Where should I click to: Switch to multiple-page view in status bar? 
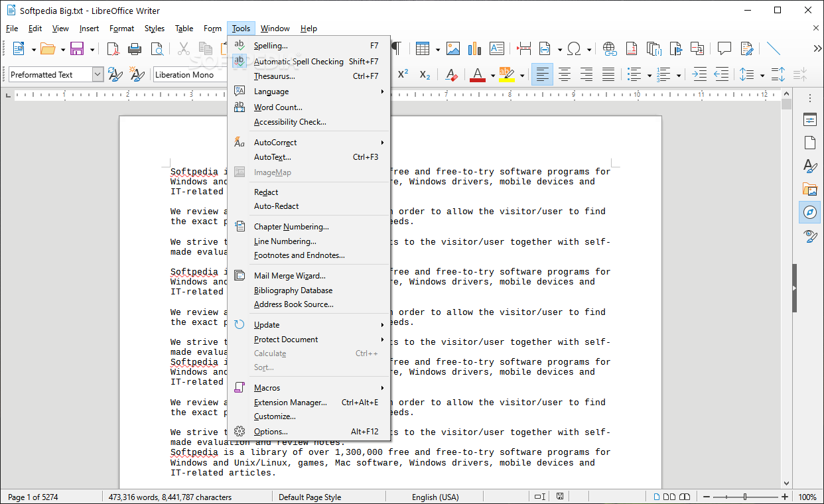tap(669, 497)
